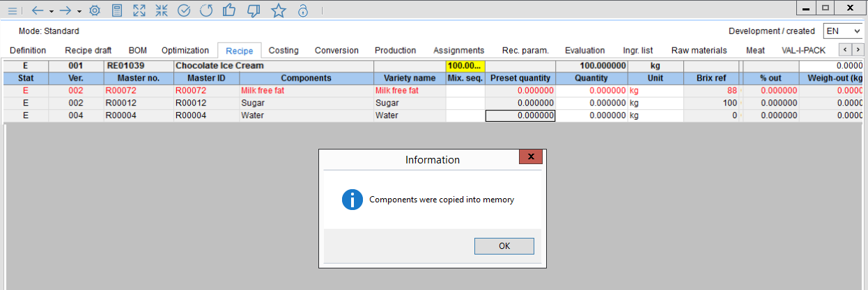Click the back arrow icon
The height and width of the screenshot is (290, 868).
pyautogui.click(x=38, y=10)
